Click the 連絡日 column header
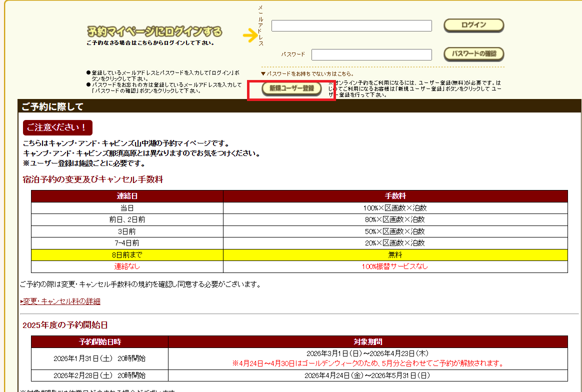Viewport: 582px width, 392px height. point(127,196)
